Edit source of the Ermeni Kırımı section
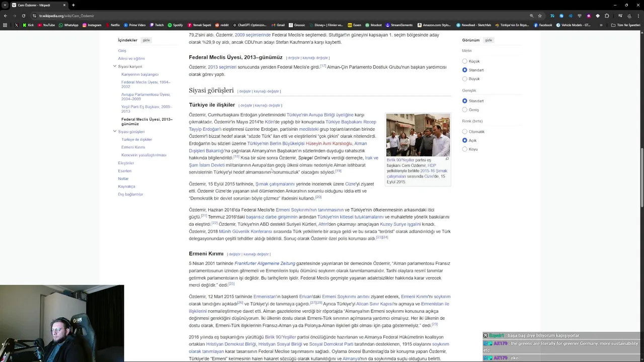 click(x=257, y=254)
